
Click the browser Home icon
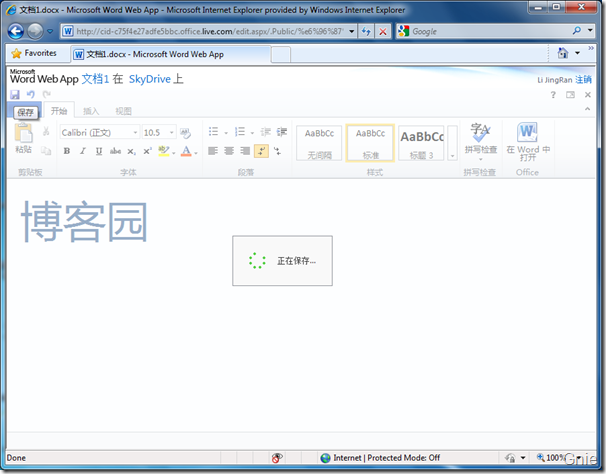[563, 53]
